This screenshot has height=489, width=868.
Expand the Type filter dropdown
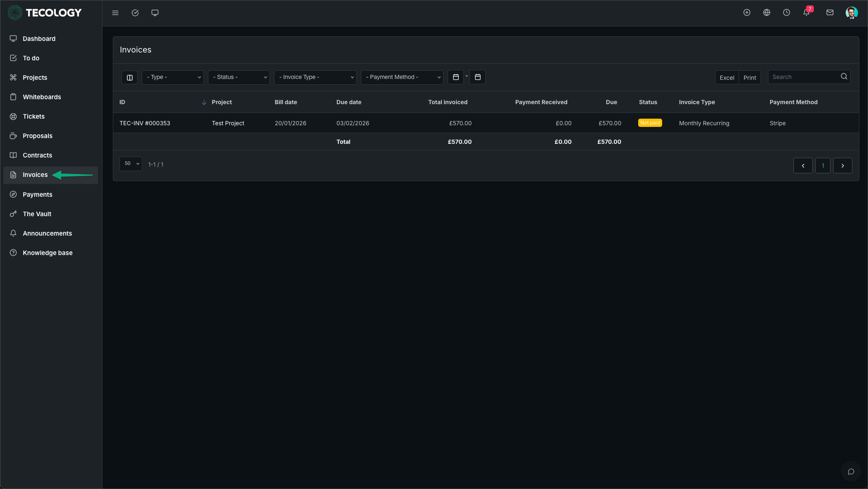tap(173, 77)
